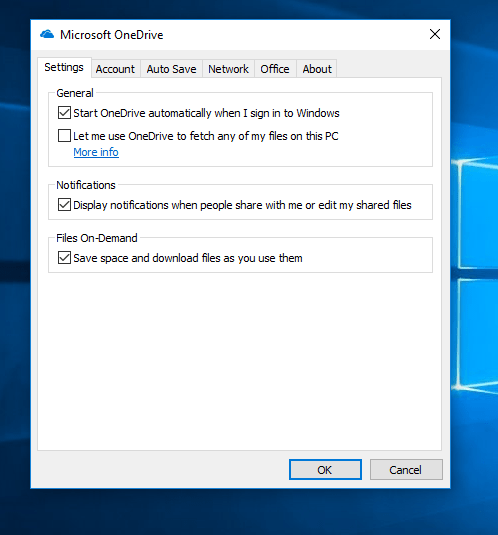Click the Notifications group label

86,185
